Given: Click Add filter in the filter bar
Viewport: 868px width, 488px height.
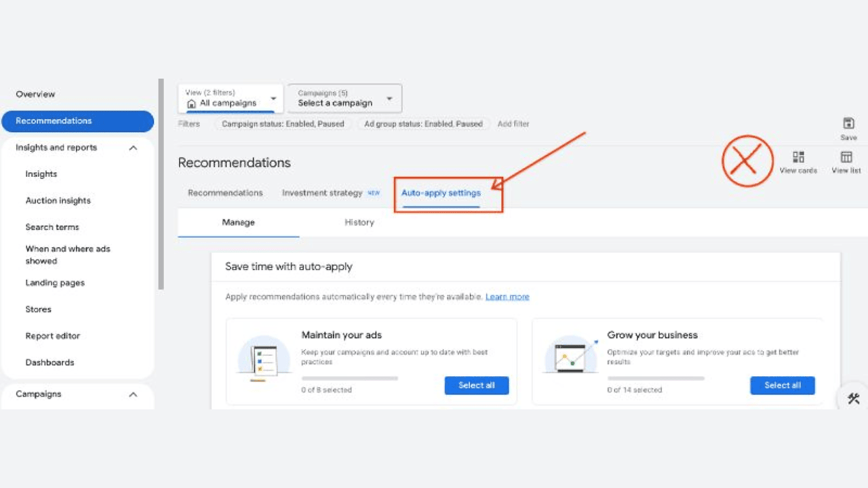Looking at the screenshot, I should tap(513, 124).
